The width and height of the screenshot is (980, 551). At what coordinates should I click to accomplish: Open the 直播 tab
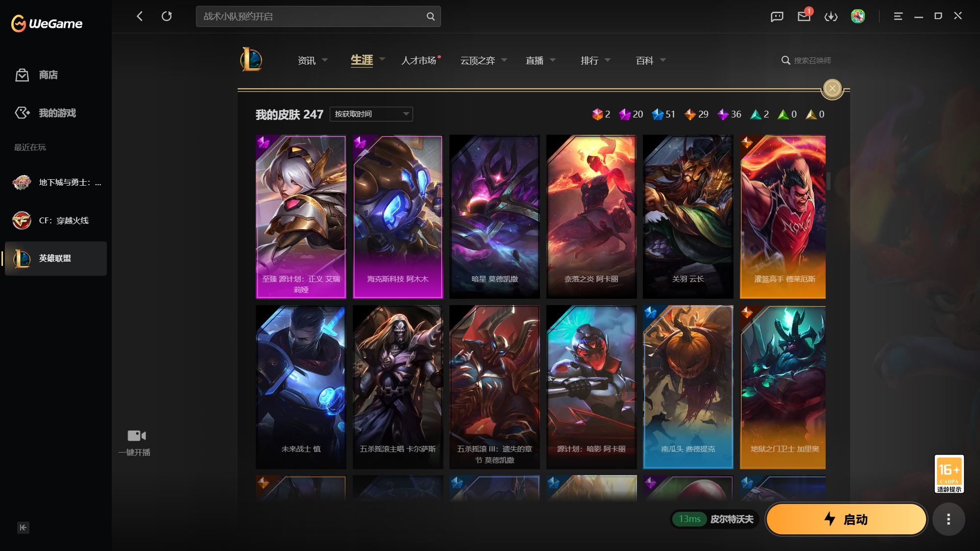coord(535,60)
